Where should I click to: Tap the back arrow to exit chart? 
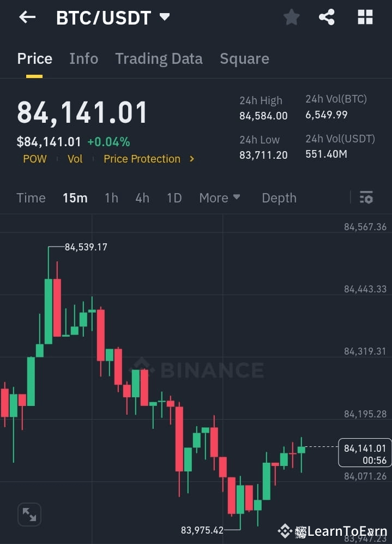(27, 17)
